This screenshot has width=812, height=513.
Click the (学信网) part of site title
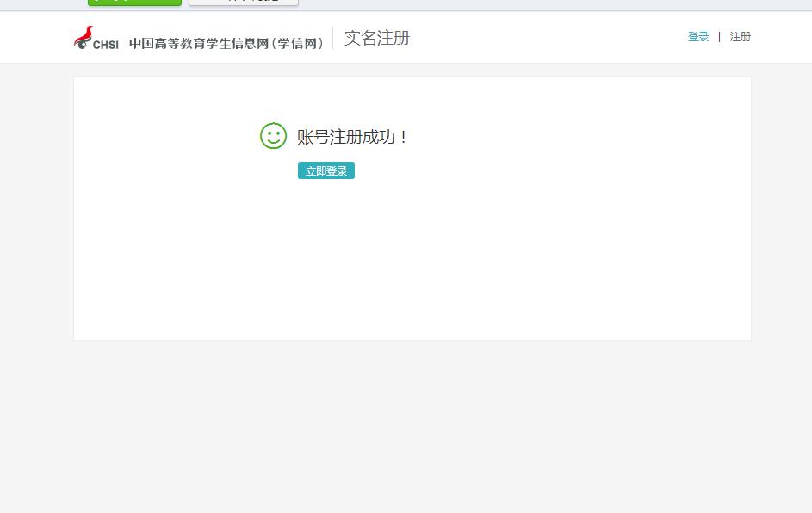(x=299, y=43)
